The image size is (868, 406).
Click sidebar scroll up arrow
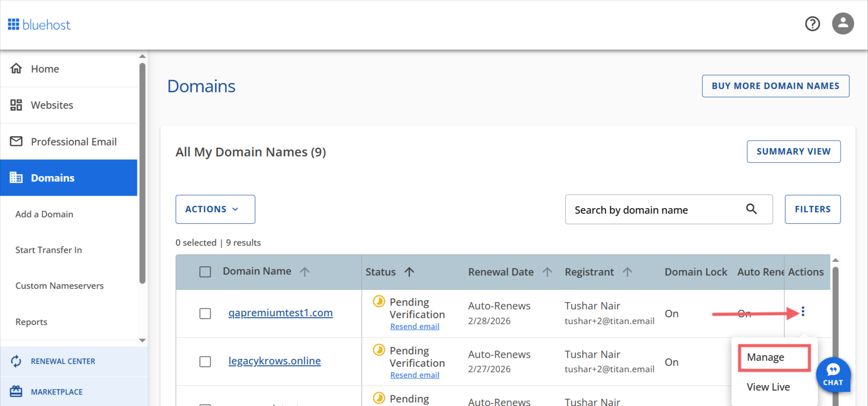(x=142, y=56)
